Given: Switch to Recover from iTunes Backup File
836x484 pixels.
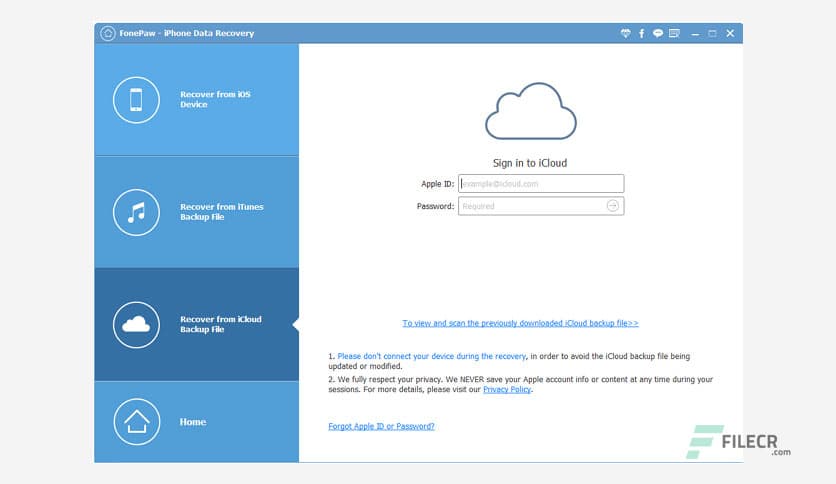Looking at the screenshot, I should coord(221,212).
